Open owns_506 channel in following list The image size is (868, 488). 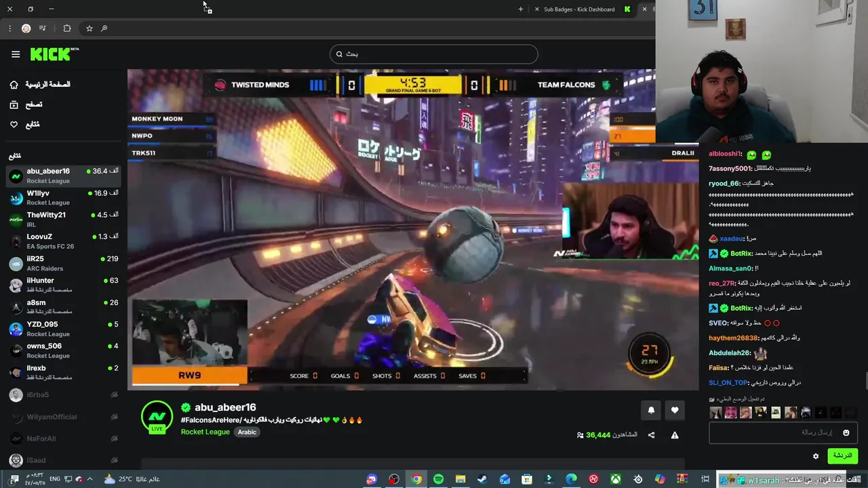pyautogui.click(x=63, y=350)
